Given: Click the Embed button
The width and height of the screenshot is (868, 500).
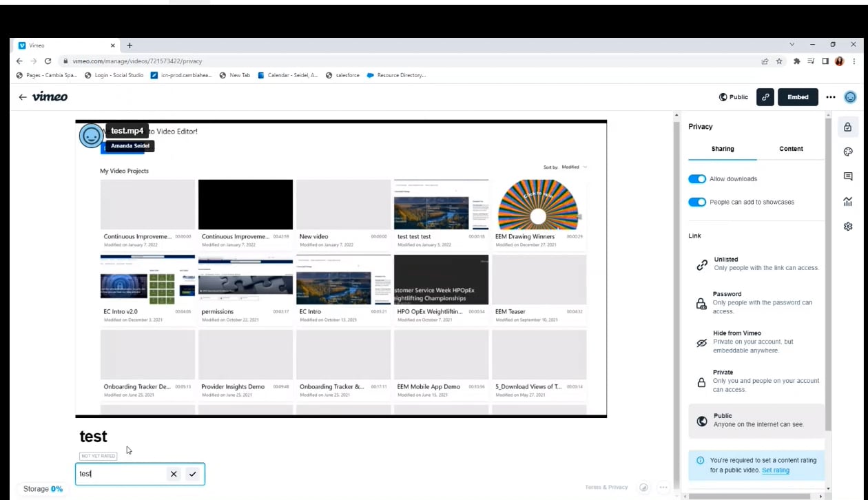Looking at the screenshot, I should click(x=798, y=97).
